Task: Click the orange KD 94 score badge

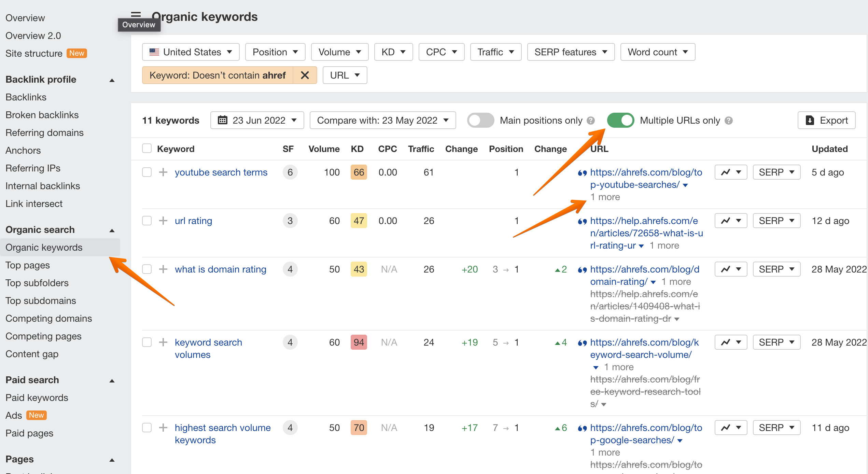Action: pos(359,342)
